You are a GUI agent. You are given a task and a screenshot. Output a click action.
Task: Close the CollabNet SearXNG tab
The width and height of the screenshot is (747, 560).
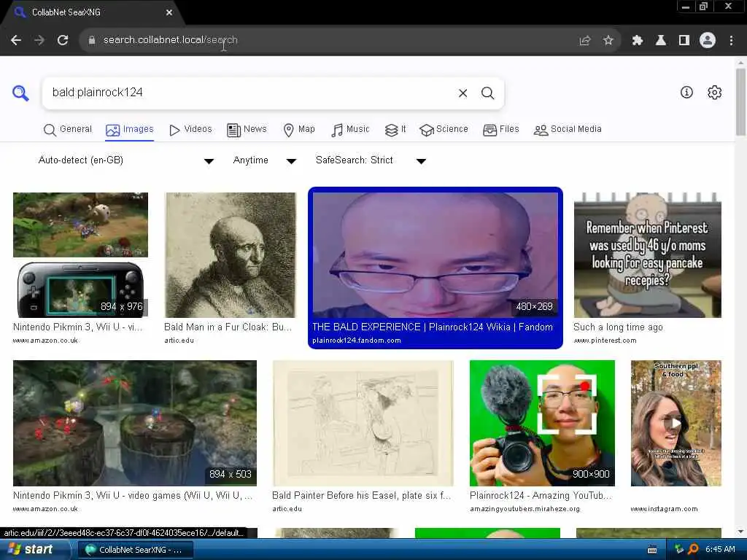coord(169,12)
